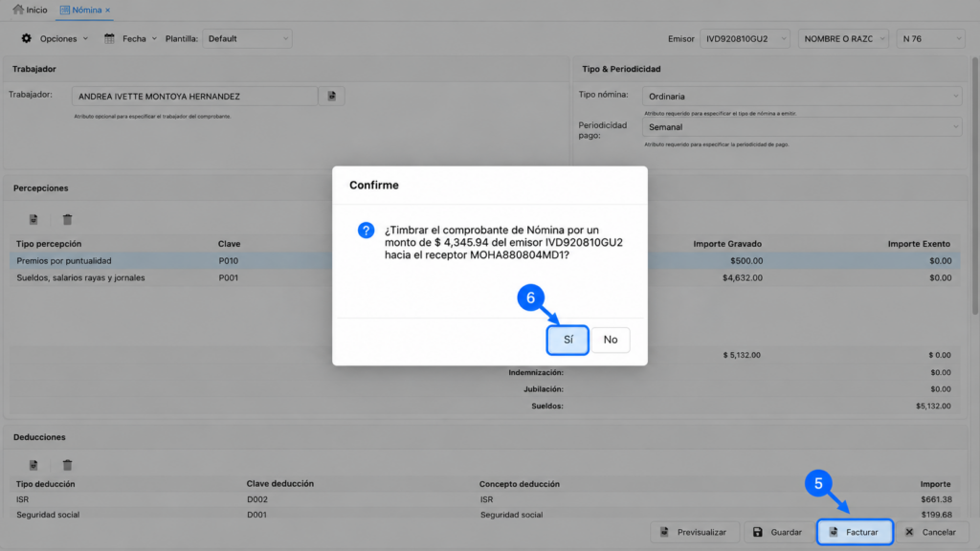Open the N 76 series dropdown

click(930, 38)
